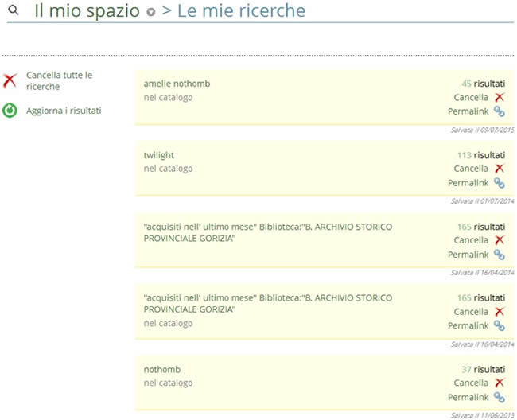Click the magnifying glass search icon
Image resolution: width=517 pixels, height=420 pixels.
click(13, 11)
